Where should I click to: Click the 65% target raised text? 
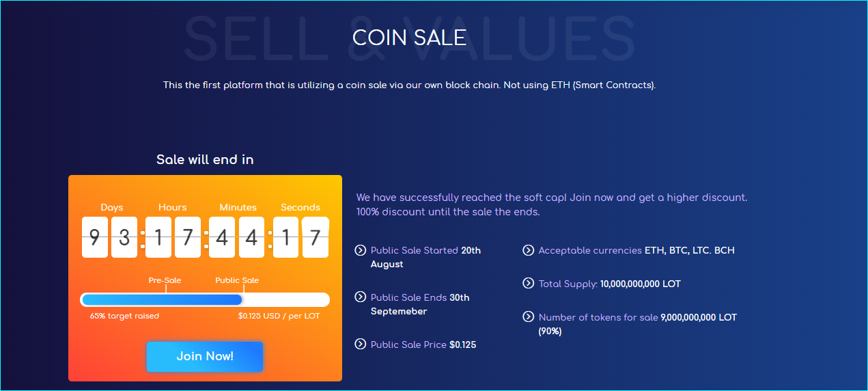pyautogui.click(x=124, y=316)
